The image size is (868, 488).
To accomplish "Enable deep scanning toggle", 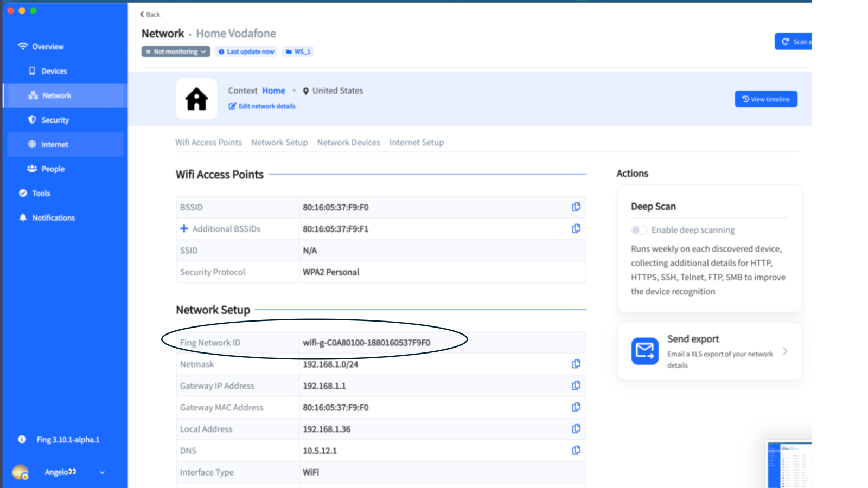I will click(639, 230).
